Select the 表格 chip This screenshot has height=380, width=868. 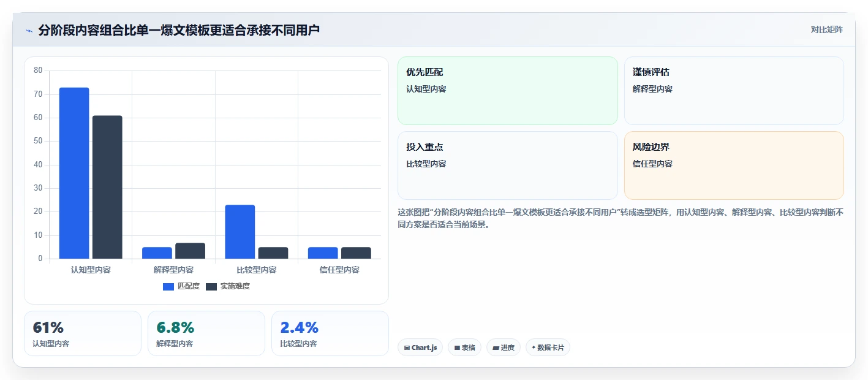coord(464,348)
